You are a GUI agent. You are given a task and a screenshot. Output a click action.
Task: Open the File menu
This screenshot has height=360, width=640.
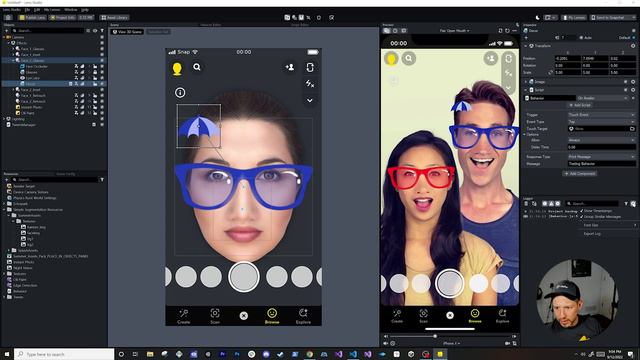[27, 9]
